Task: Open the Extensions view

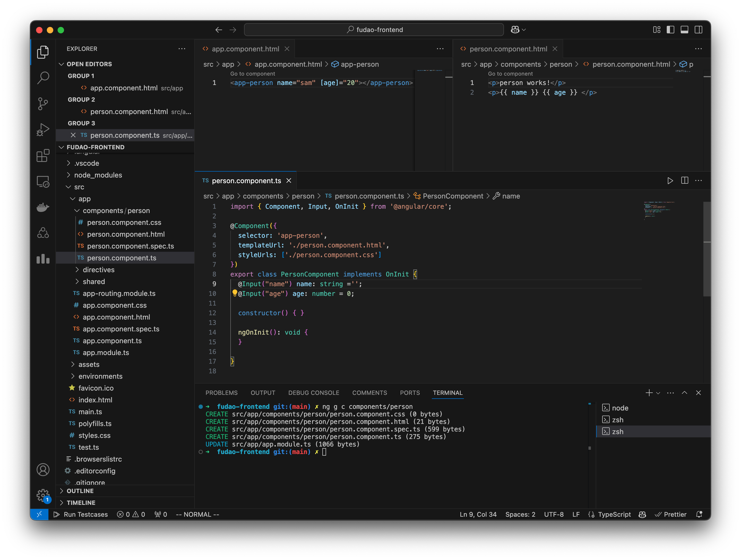Action: [x=43, y=155]
